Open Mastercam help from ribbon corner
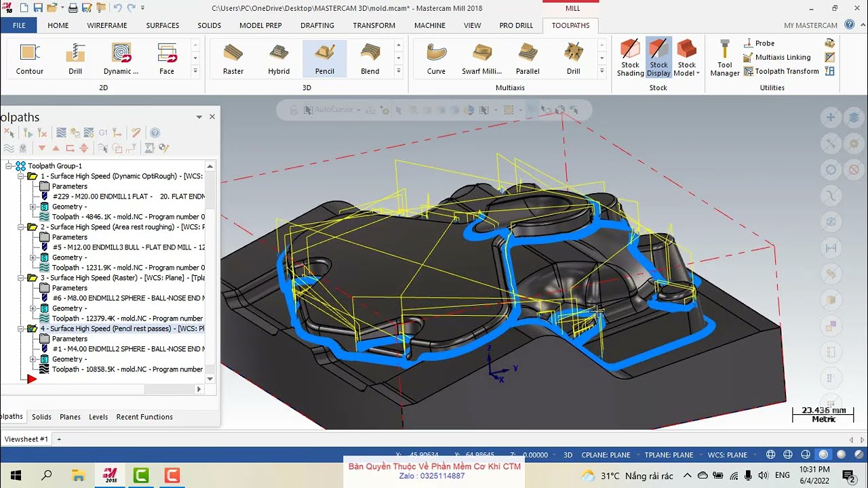 850,25
